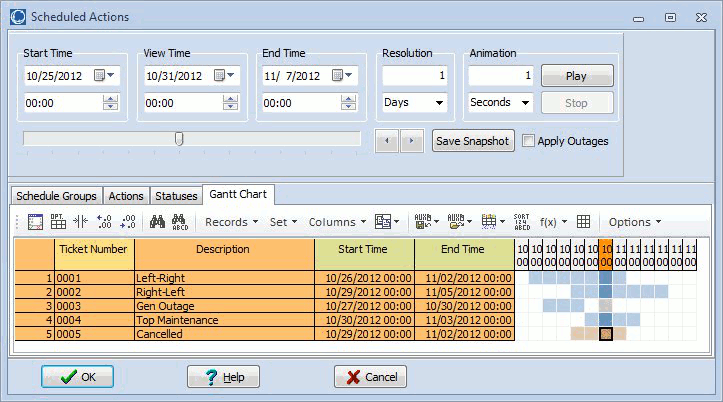This screenshot has height=402, width=723.
Task: Click the Ticket Number column header
Action: (94, 254)
